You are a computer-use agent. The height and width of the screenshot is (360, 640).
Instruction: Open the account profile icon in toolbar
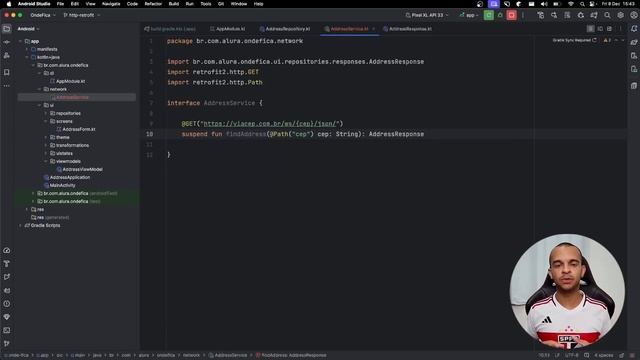(x=633, y=15)
